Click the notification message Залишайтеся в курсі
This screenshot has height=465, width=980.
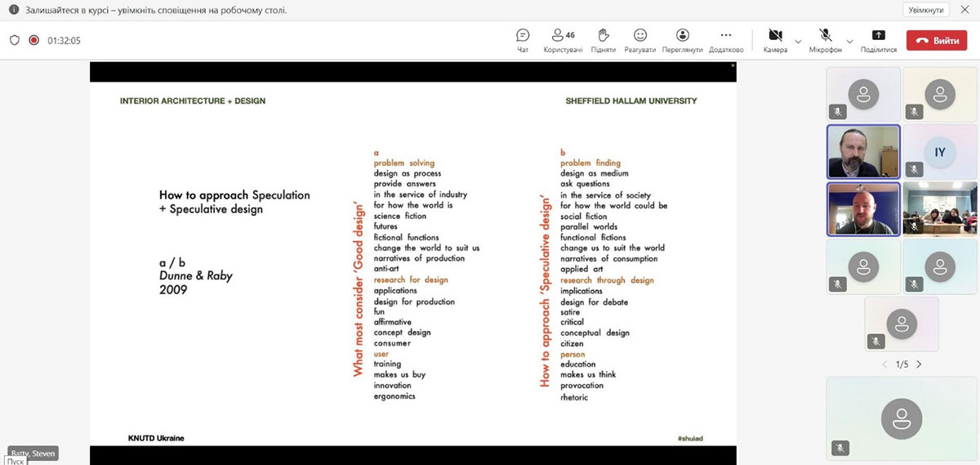coord(155,10)
